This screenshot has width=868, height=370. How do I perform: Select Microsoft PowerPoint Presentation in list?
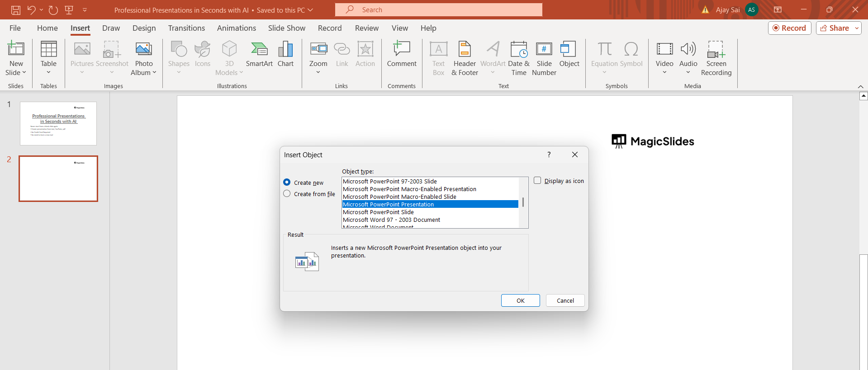[x=430, y=204]
